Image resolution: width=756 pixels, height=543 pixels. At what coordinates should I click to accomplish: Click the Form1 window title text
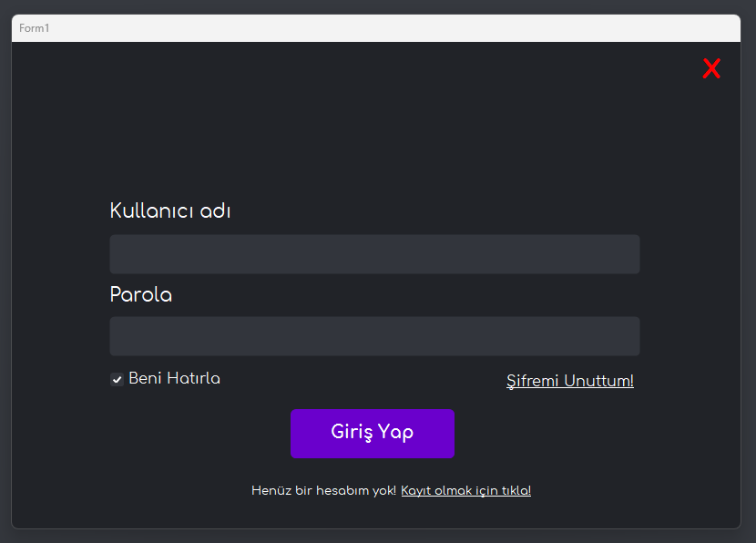35,28
